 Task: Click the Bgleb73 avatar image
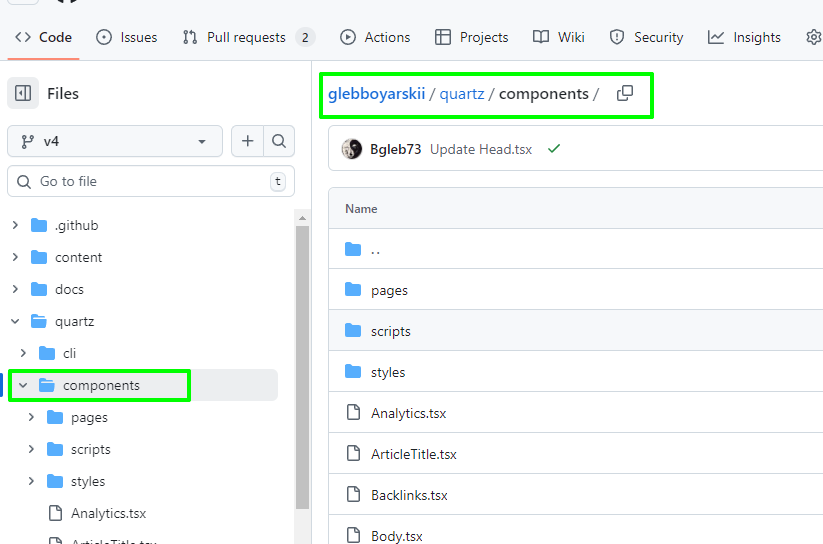pyautogui.click(x=352, y=149)
